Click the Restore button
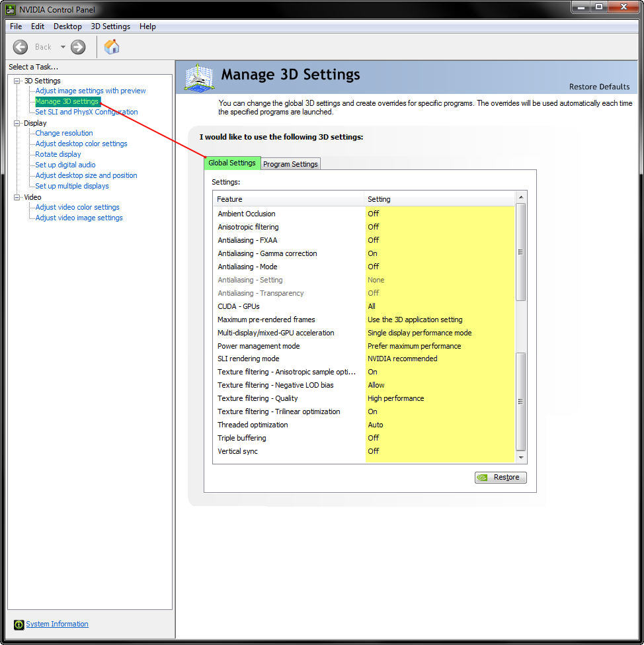The image size is (644, 645). pyautogui.click(x=501, y=477)
